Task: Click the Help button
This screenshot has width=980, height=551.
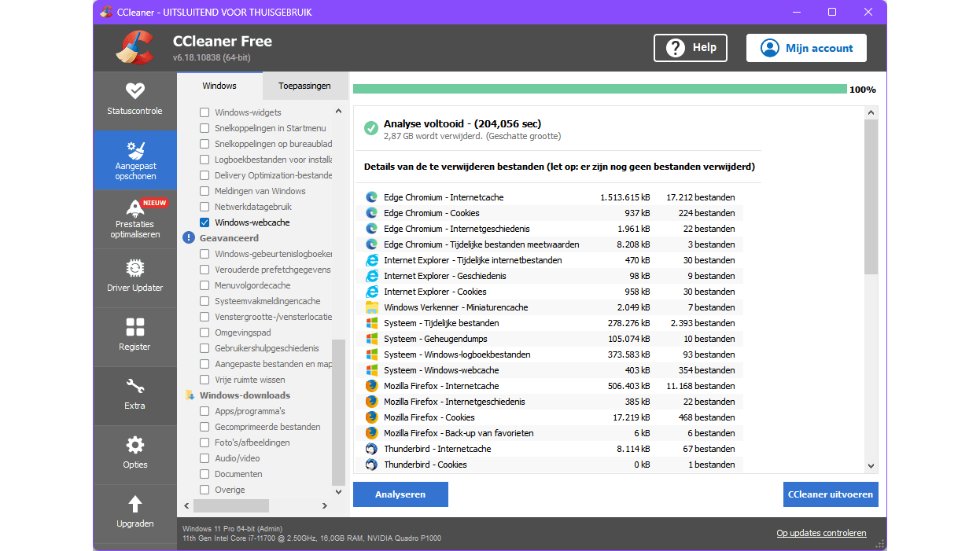Action: tap(691, 48)
